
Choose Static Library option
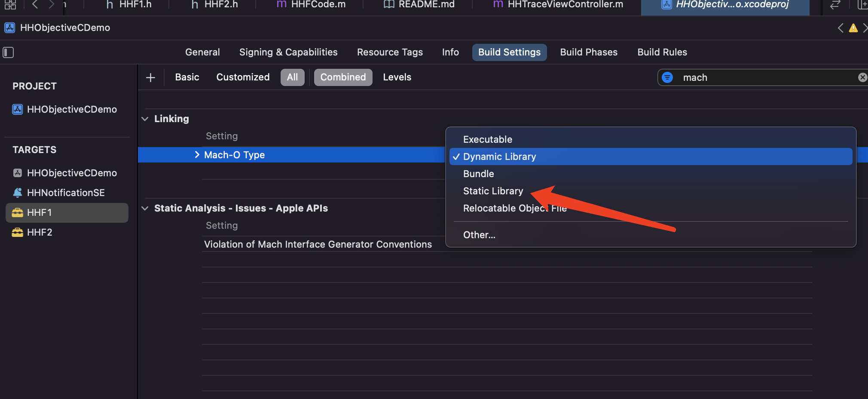tap(651, 191)
